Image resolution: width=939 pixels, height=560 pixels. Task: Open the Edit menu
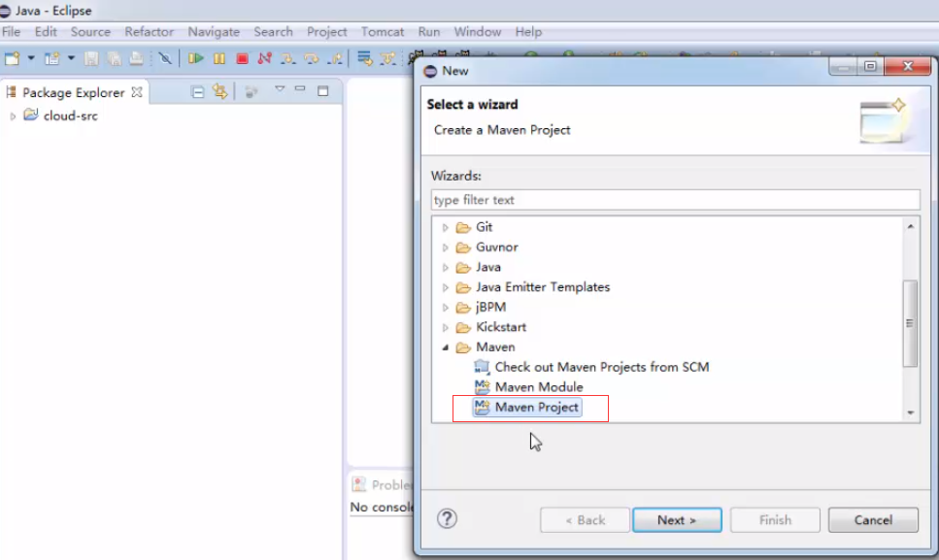click(x=46, y=32)
